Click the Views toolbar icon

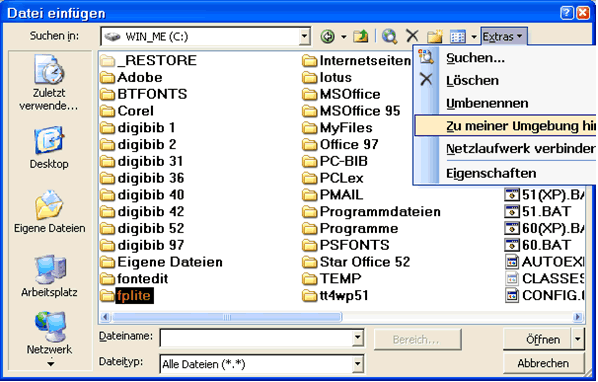click(458, 37)
